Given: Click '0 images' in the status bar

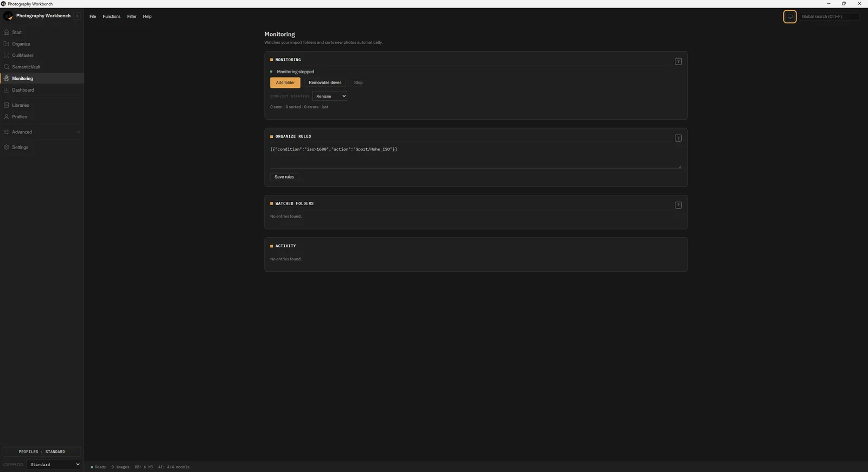Looking at the screenshot, I should pyautogui.click(x=120, y=467).
